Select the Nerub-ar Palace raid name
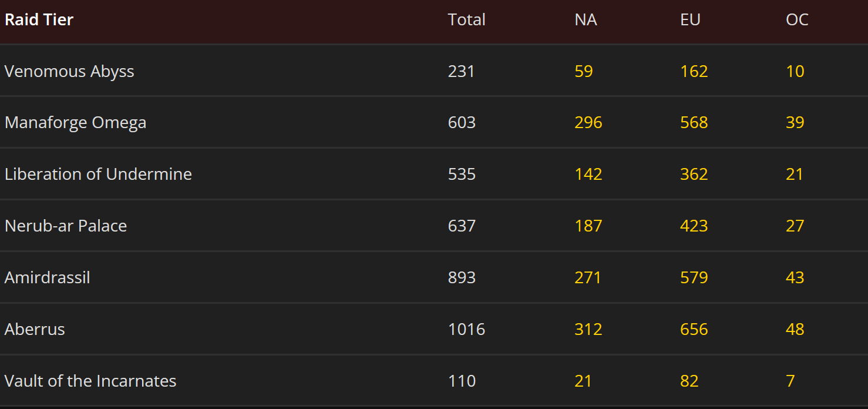 tap(66, 226)
